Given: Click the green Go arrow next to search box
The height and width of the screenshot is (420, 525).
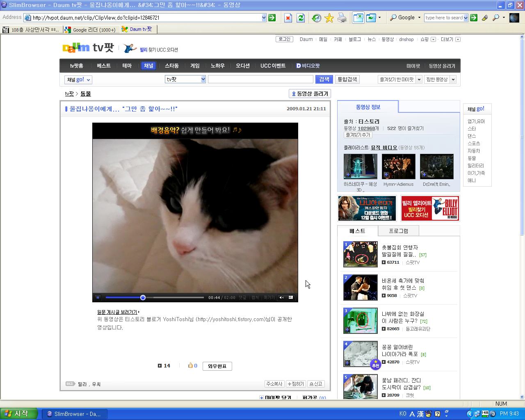Looking at the screenshot, I should [x=474, y=18].
